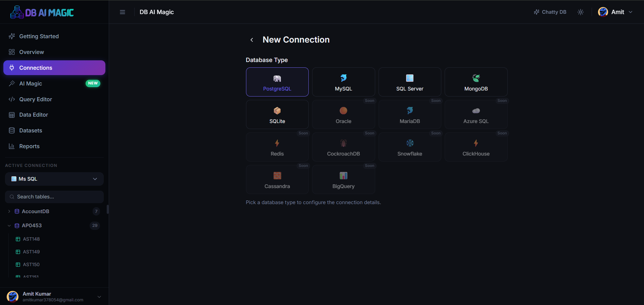Open table AST148
This screenshot has width=644, height=305.
pos(31,239)
